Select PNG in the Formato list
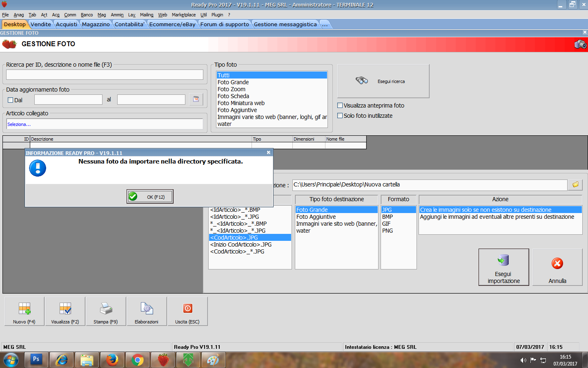588x368 pixels. [399, 231]
